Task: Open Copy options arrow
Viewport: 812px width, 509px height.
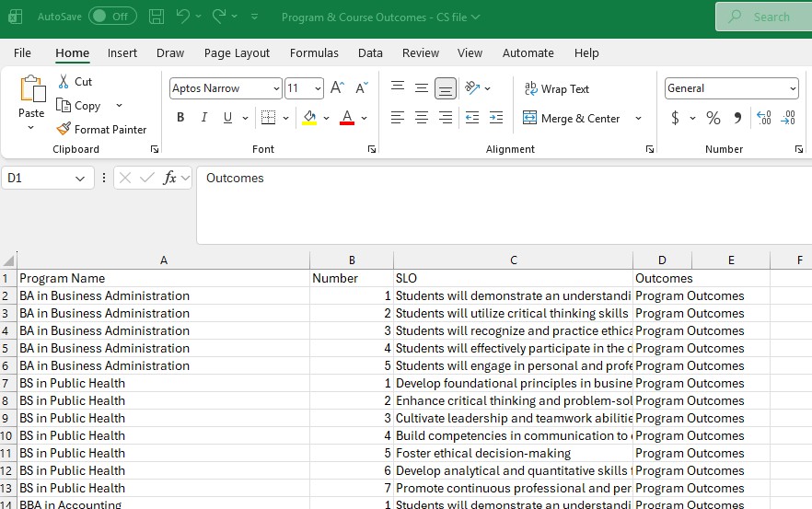Action: click(x=119, y=106)
